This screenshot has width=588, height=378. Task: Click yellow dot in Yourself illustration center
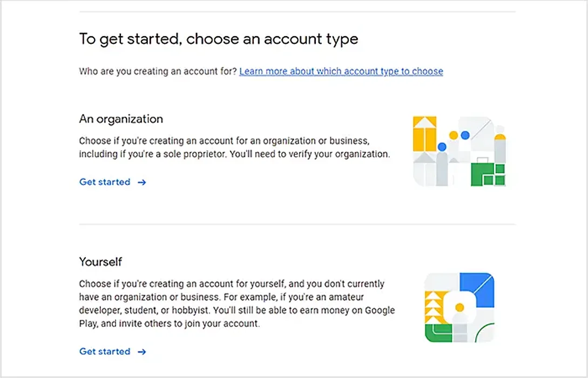click(x=459, y=307)
